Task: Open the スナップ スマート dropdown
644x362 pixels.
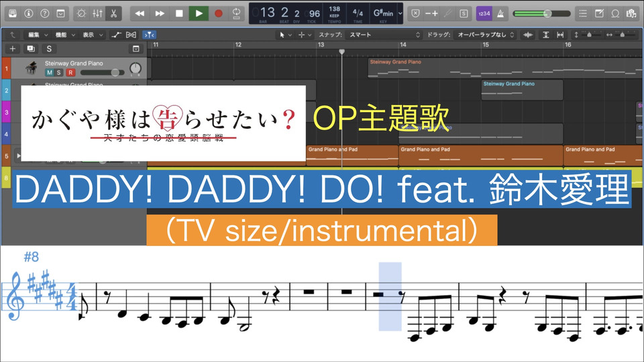Action: coord(384,35)
